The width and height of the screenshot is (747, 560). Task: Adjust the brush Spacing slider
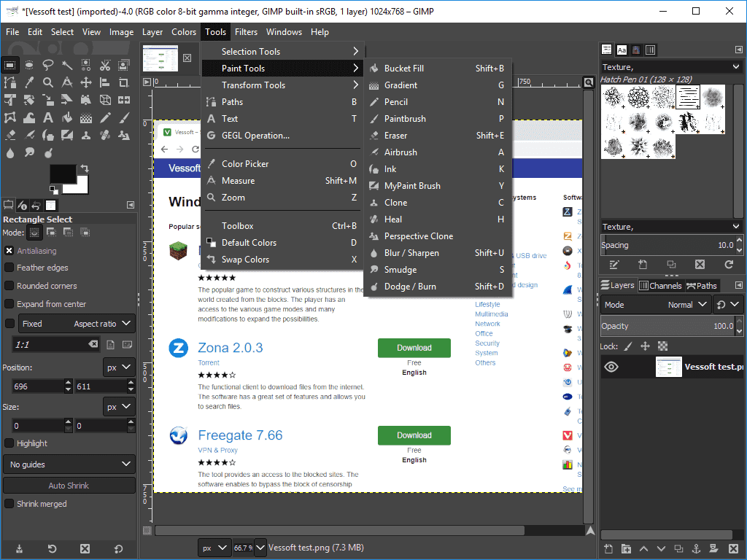pos(668,245)
